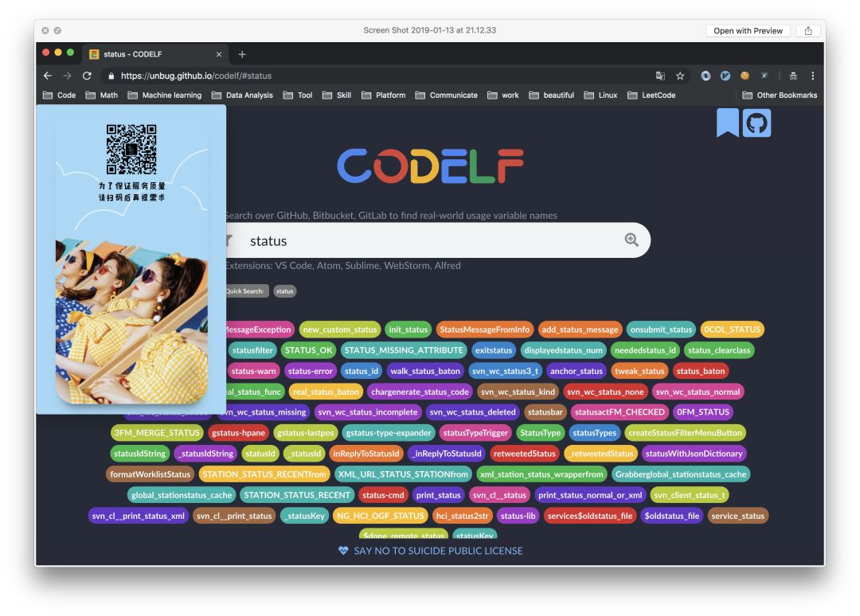Open the Platform bookmarks folder

[x=383, y=95]
